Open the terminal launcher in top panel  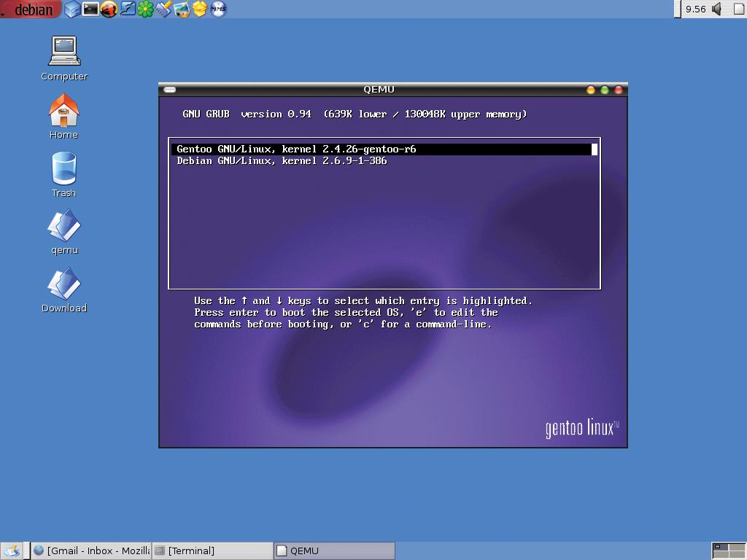coord(90,9)
